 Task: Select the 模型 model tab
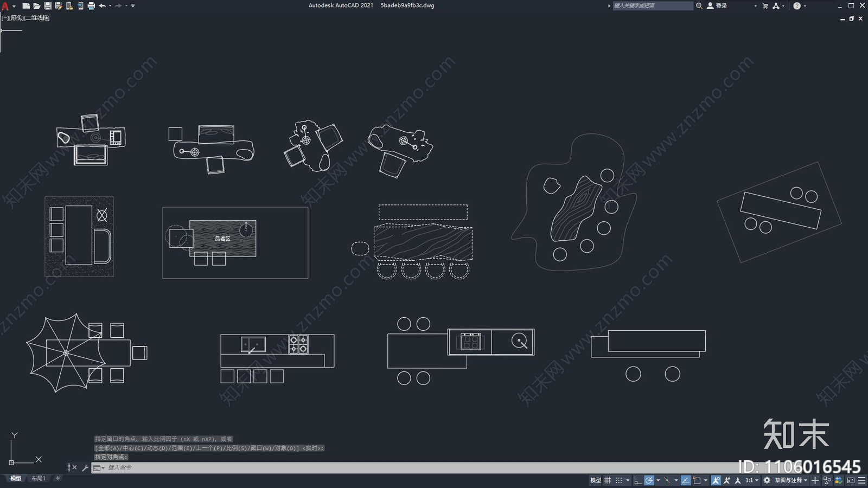[16, 478]
